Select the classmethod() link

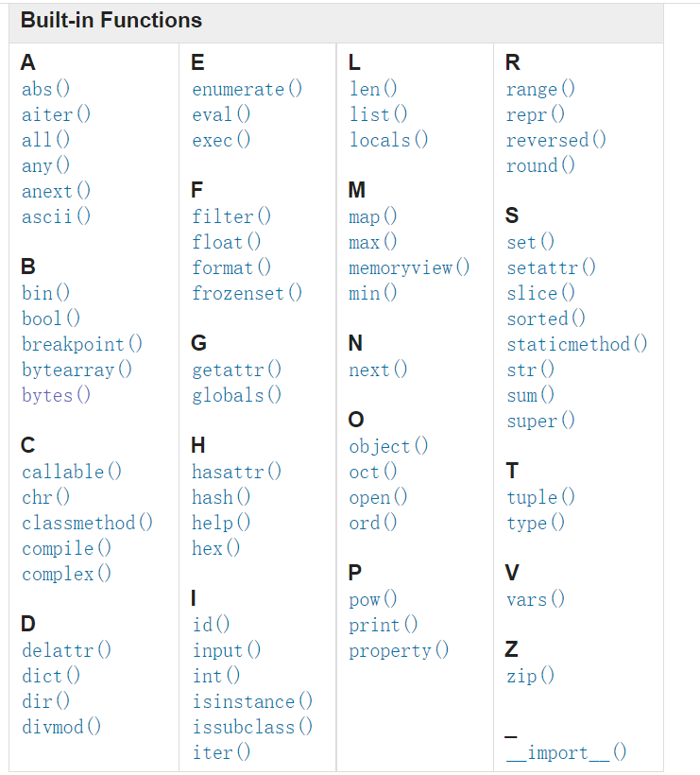click(88, 523)
